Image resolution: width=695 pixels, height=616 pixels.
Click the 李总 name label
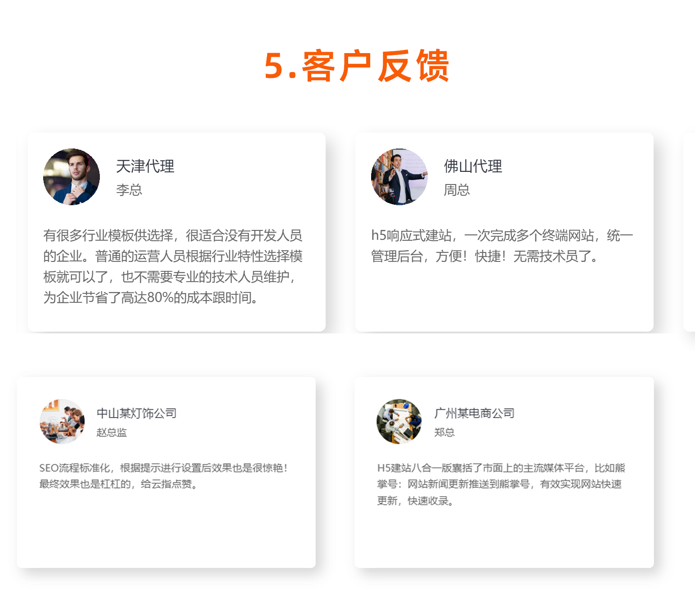coord(129,190)
